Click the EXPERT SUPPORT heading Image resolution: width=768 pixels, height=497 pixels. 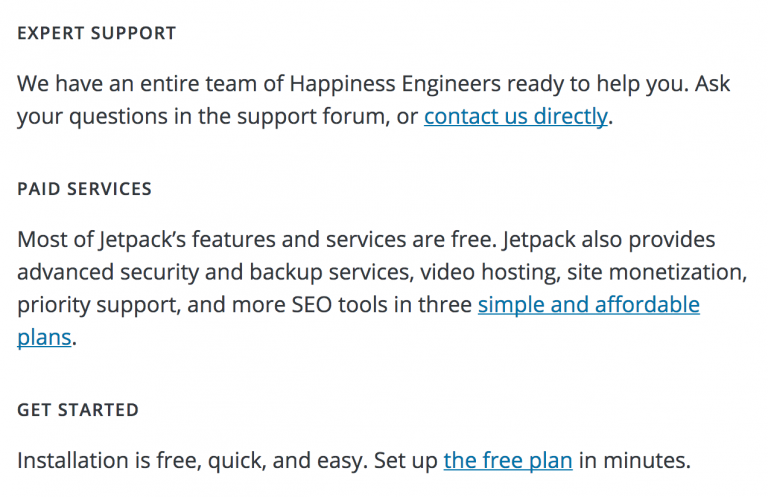tap(96, 33)
